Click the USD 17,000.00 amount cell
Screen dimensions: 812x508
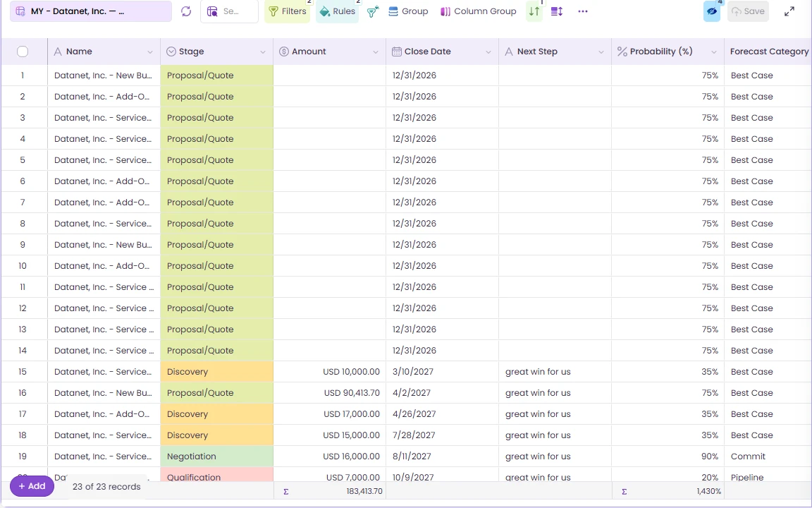[x=329, y=414]
